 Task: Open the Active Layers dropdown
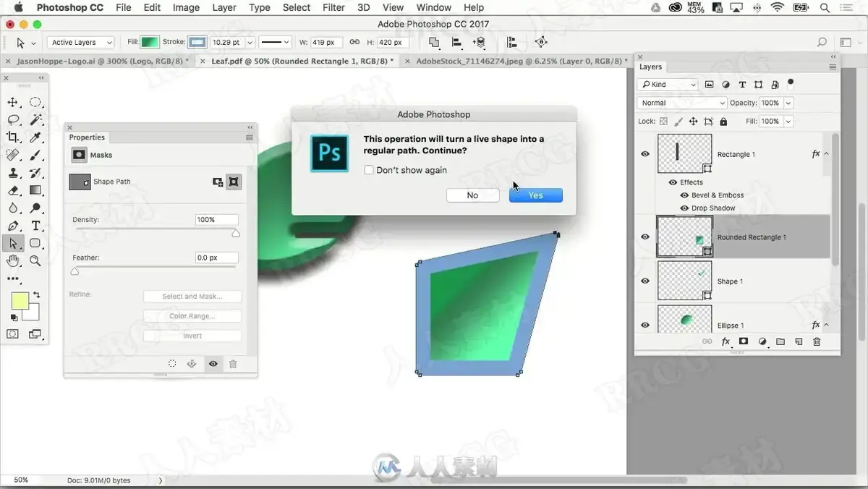81,43
